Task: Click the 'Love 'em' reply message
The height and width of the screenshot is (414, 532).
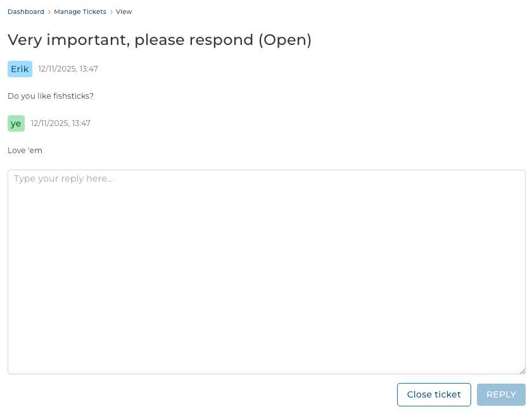Action: 25,151
